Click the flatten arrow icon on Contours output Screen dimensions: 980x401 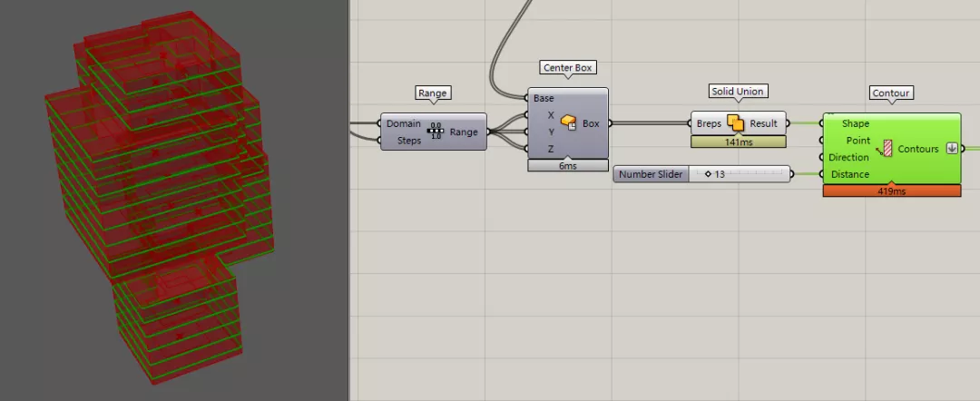952,149
